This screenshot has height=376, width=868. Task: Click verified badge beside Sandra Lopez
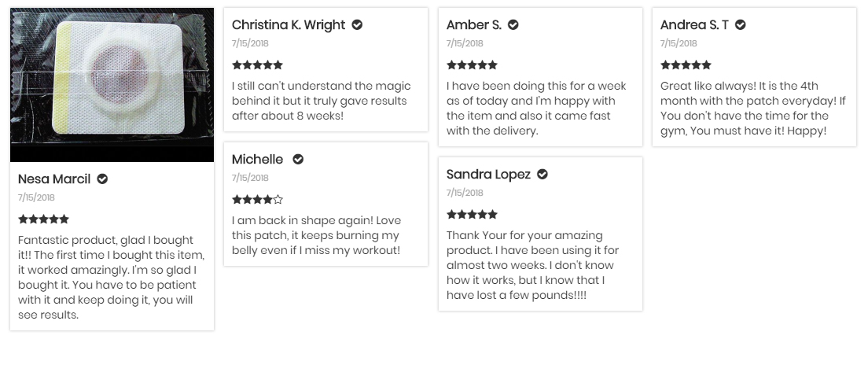click(542, 174)
